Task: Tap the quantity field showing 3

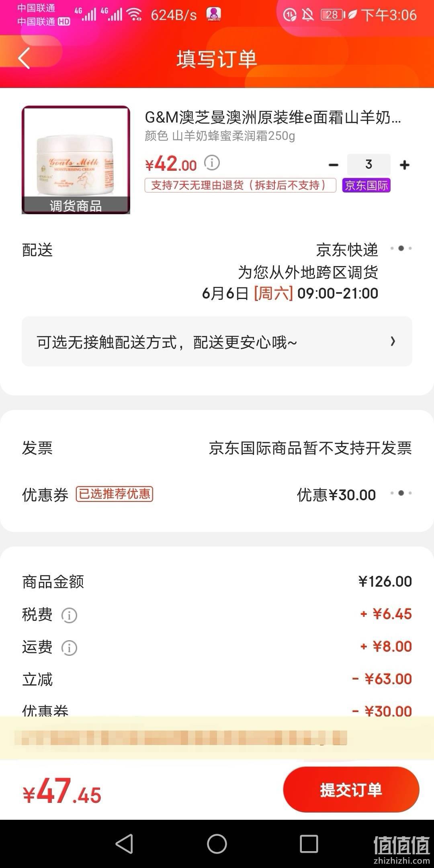Action: pos(368,164)
